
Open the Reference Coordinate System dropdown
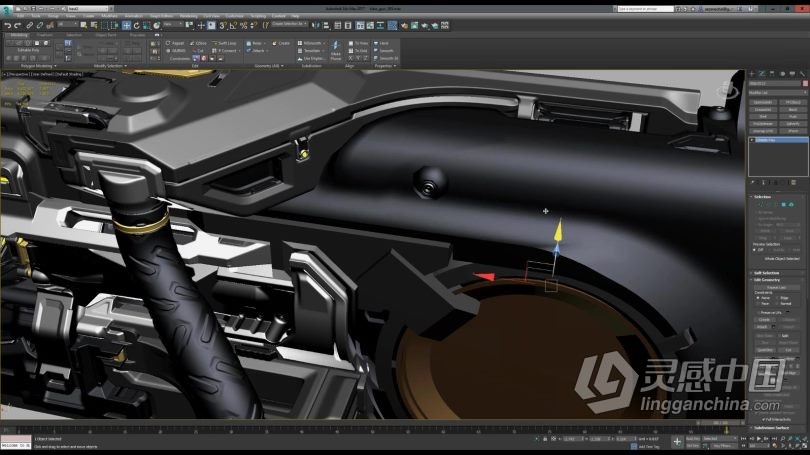click(174, 24)
